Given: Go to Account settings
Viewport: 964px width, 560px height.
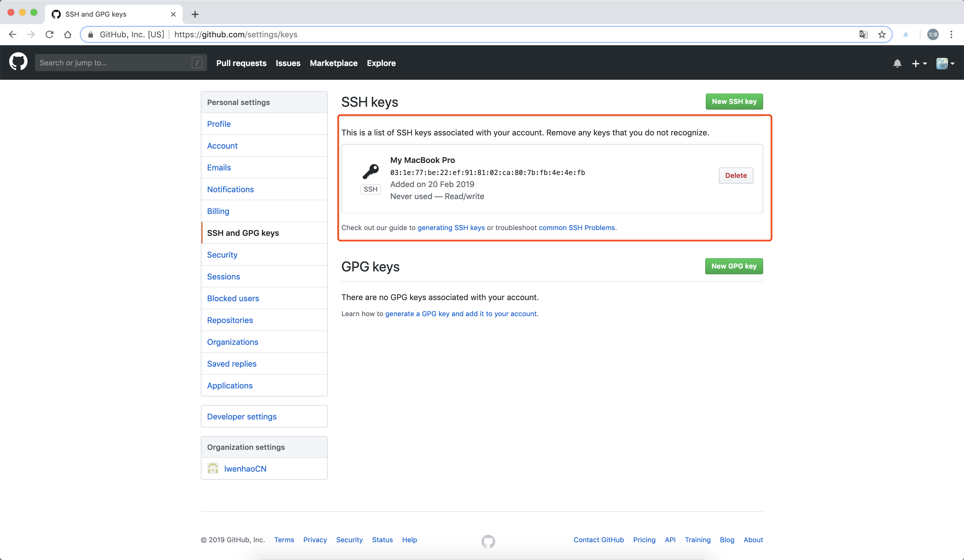Looking at the screenshot, I should [264, 145].
